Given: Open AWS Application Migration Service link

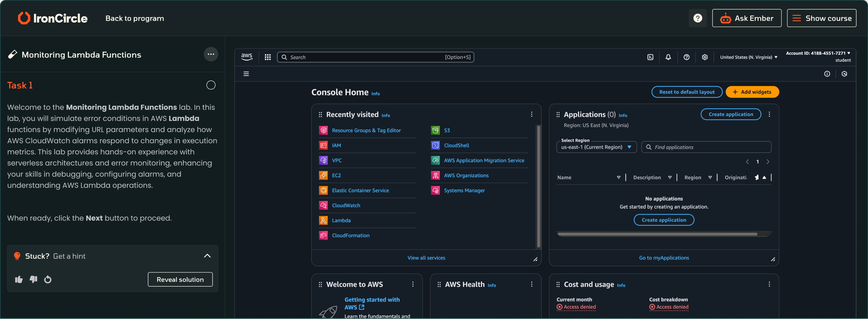Looking at the screenshot, I should tap(484, 160).
